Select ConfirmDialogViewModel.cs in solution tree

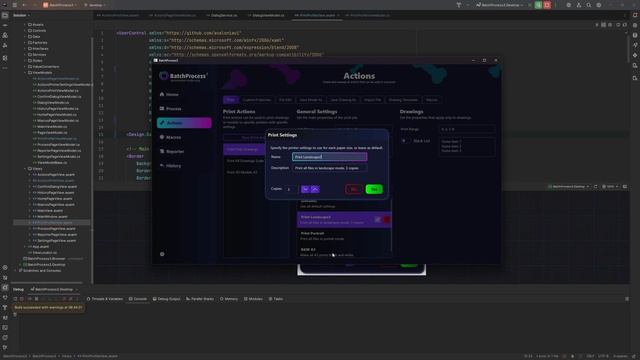[x=59, y=97]
